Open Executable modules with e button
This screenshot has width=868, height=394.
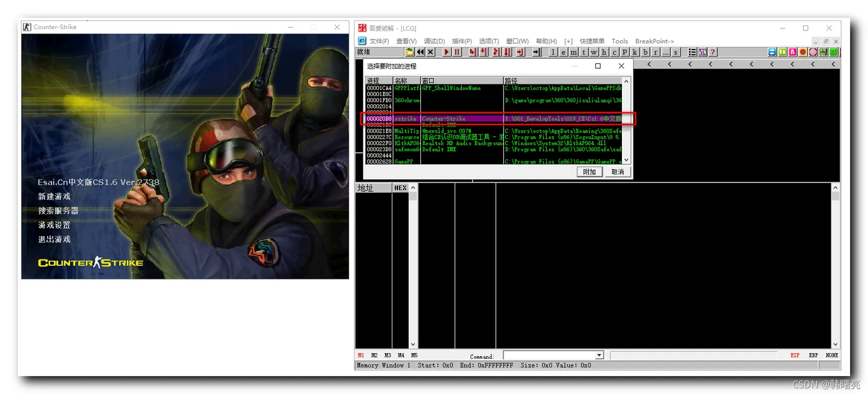564,52
